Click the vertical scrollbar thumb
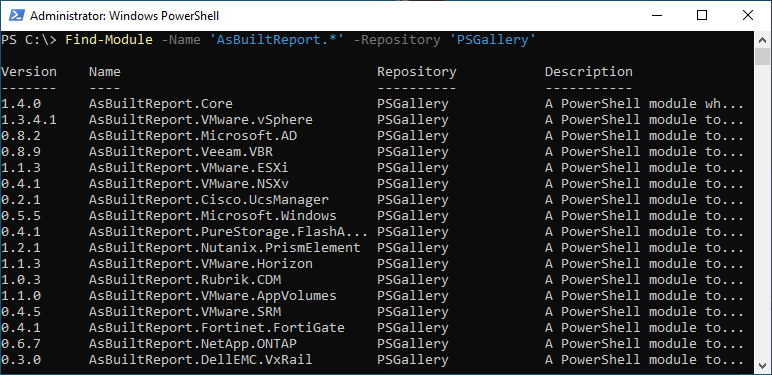This screenshot has height=375, width=772. (762, 57)
